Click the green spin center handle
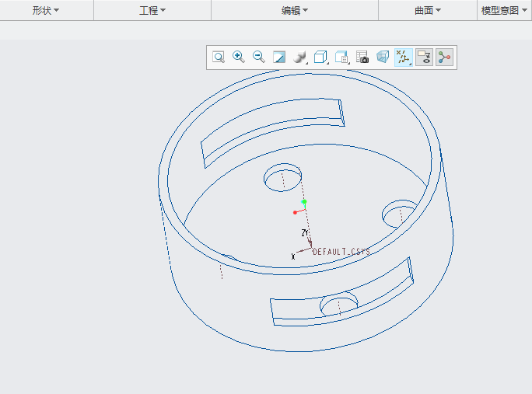The width and height of the screenshot is (532, 394). (x=304, y=202)
